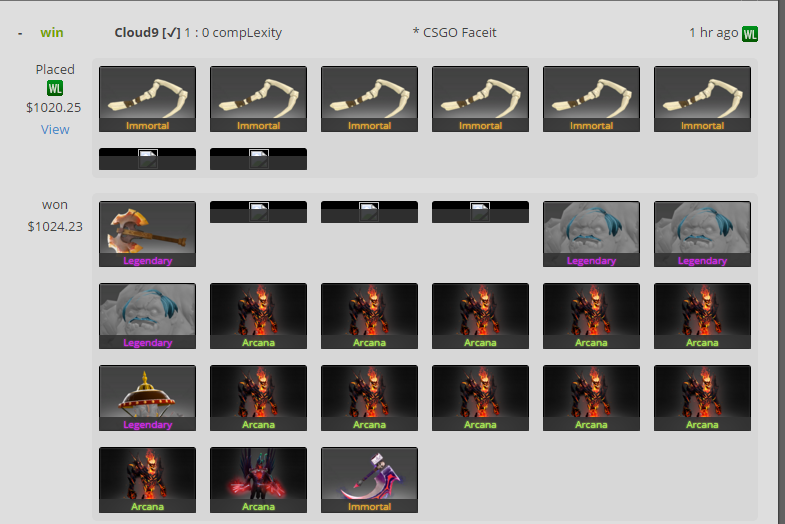Click the middle broken image item in won

click(x=369, y=212)
